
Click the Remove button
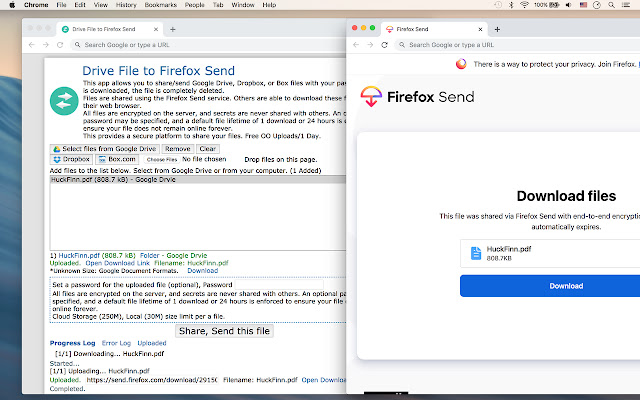178,149
